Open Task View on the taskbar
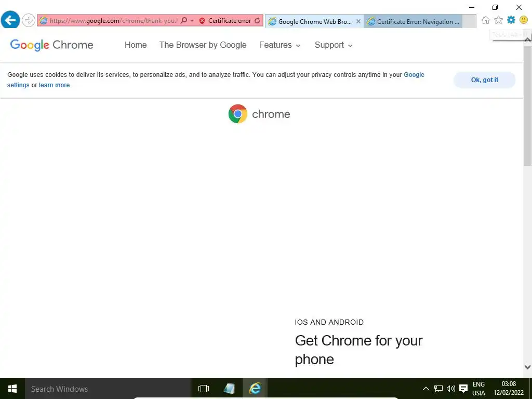This screenshot has height=399, width=532. tap(204, 389)
